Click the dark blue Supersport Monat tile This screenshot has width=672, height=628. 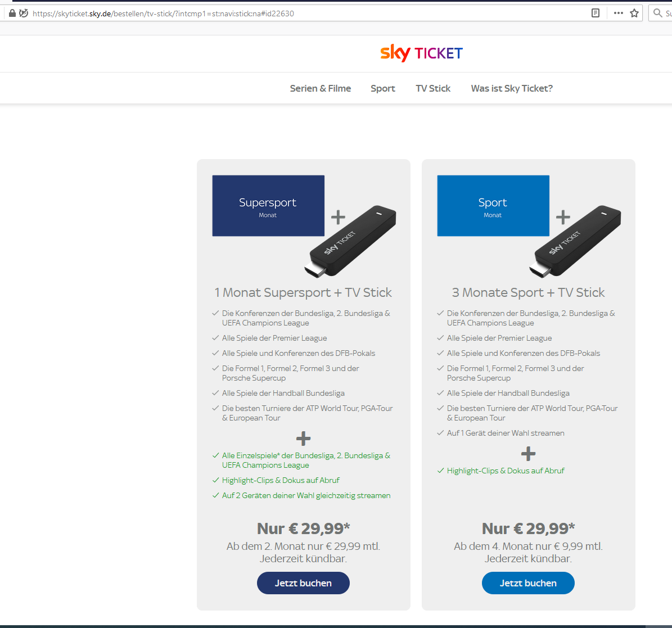(x=268, y=206)
